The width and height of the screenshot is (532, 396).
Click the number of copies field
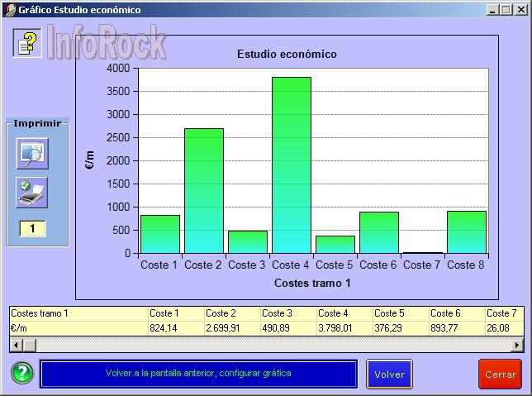click(32, 228)
